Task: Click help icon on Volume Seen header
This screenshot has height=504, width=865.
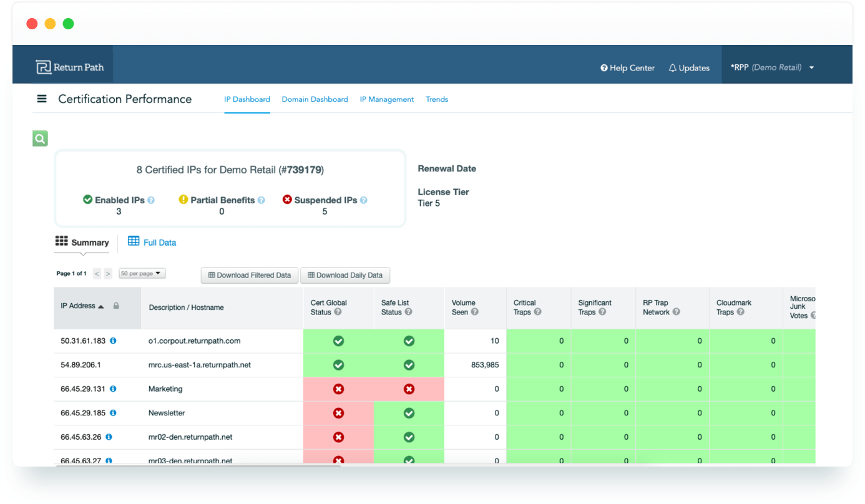Action: coord(474,312)
